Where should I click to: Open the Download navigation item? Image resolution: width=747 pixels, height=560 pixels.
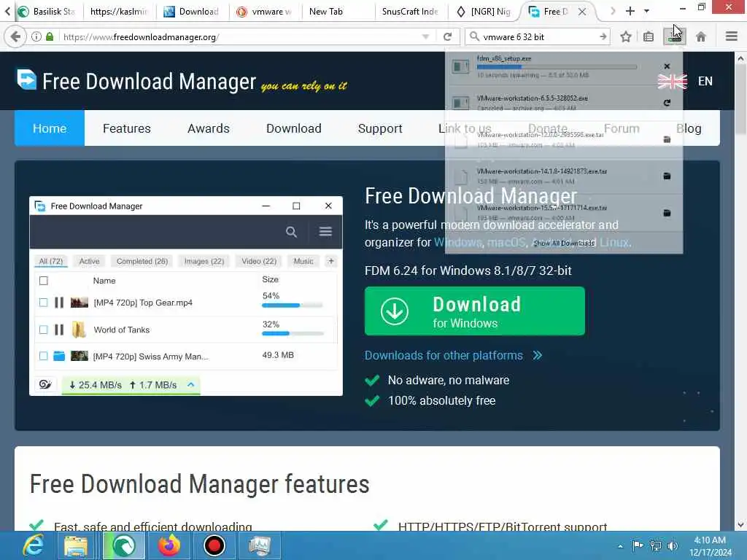click(x=294, y=128)
